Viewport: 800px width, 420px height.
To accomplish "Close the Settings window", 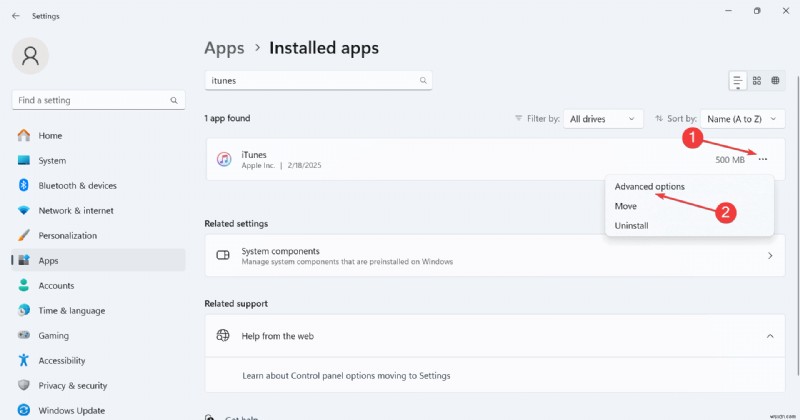I will point(786,11).
